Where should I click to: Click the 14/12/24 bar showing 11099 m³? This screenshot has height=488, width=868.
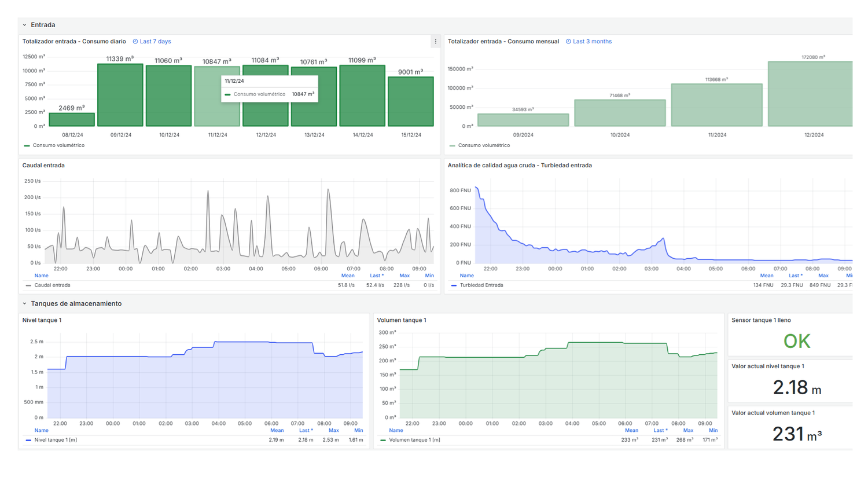(x=362, y=96)
